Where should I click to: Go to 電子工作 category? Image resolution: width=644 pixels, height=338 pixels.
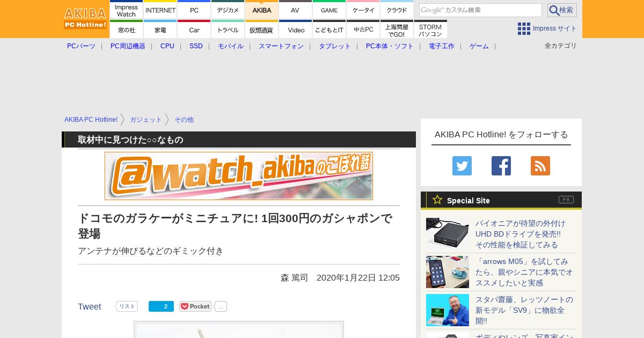point(442,46)
